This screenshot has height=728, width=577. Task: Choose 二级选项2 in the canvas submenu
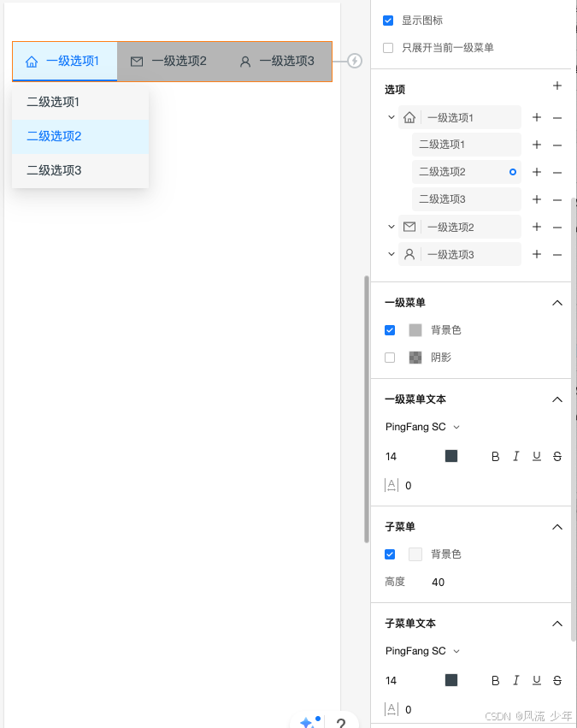point(80,137)
